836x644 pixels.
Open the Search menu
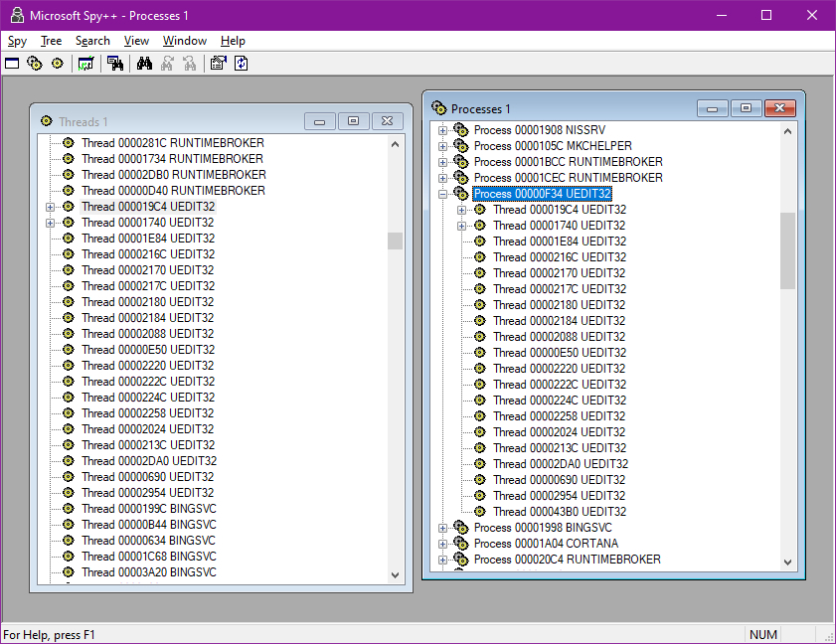(92, 41)
